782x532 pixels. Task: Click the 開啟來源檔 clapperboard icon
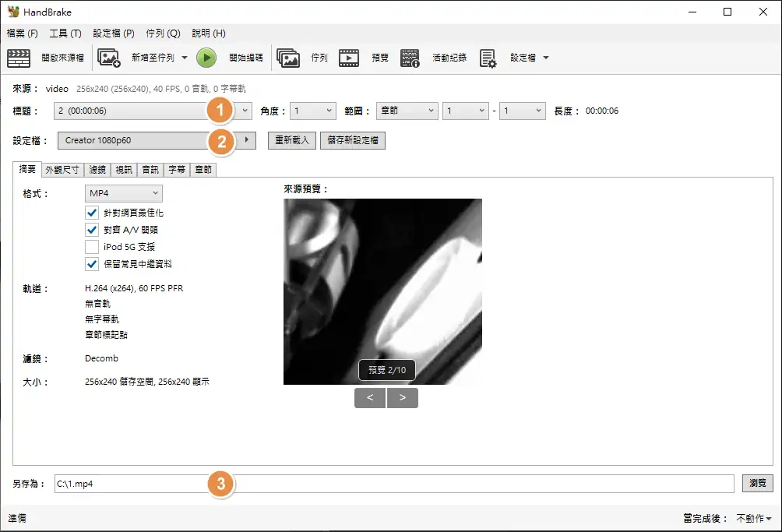pyautogui.click(x=19, y=58)
